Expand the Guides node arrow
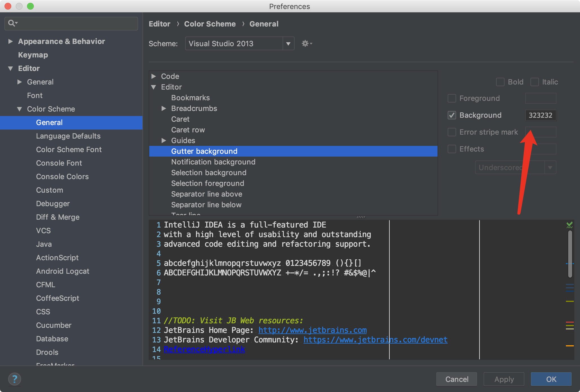 (164, 141)
